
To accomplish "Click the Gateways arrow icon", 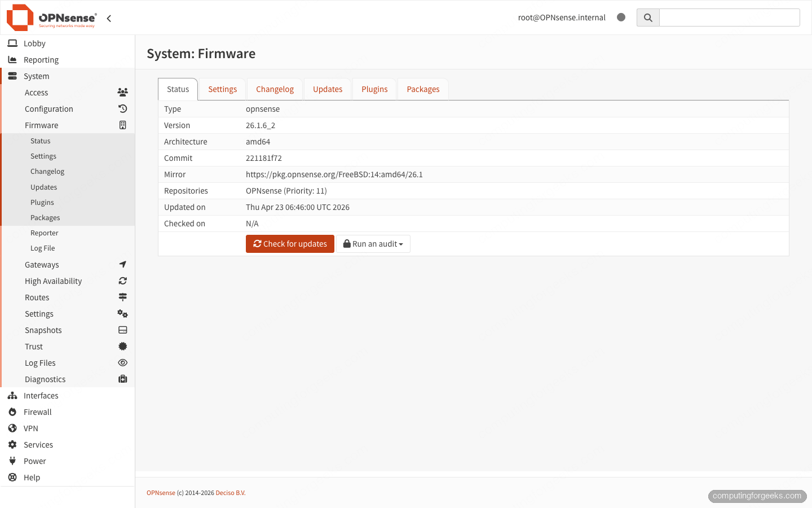I will point(122,265).
